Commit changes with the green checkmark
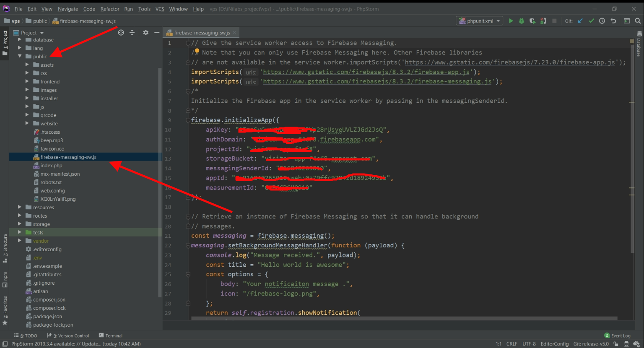Image resolution: width=644 pixels, height=348 pixels. (x=591, y=21)
